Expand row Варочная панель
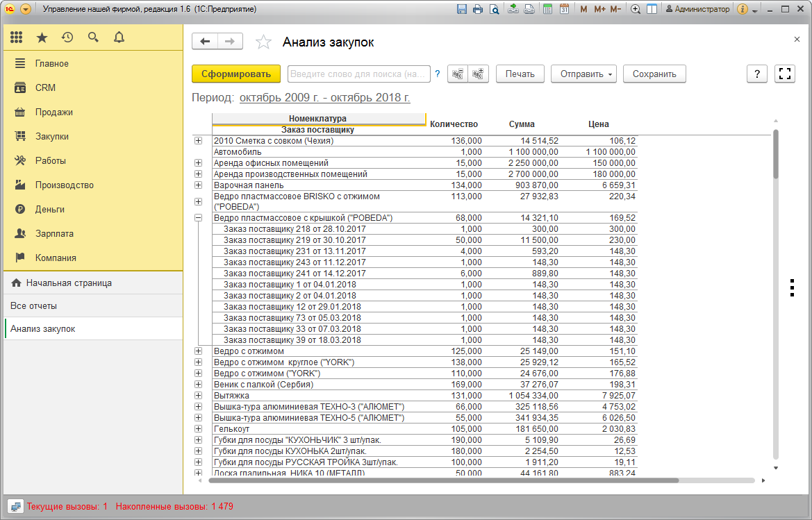 (199, 185)
